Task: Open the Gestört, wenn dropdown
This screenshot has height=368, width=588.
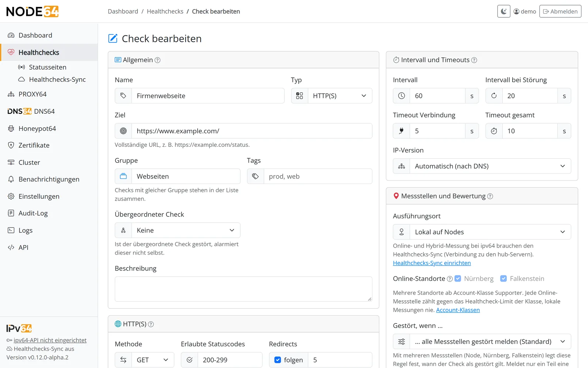Action: pyautogui.click(x=490, y=342)
